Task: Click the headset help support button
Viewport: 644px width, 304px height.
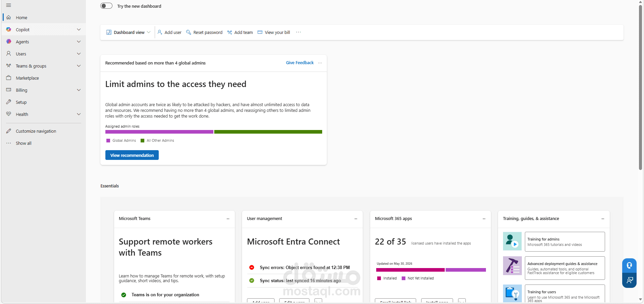Action: click(x=629, y=265)
